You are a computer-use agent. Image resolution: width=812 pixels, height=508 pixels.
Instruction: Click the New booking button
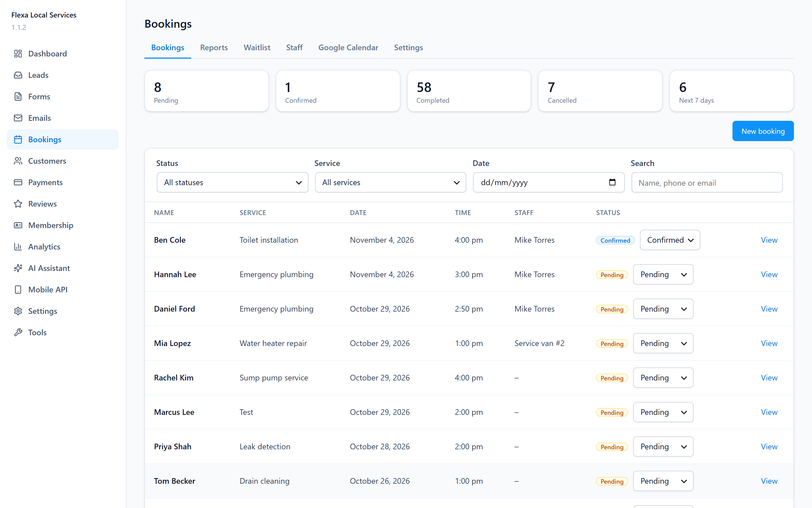click(x=763, y=131)
